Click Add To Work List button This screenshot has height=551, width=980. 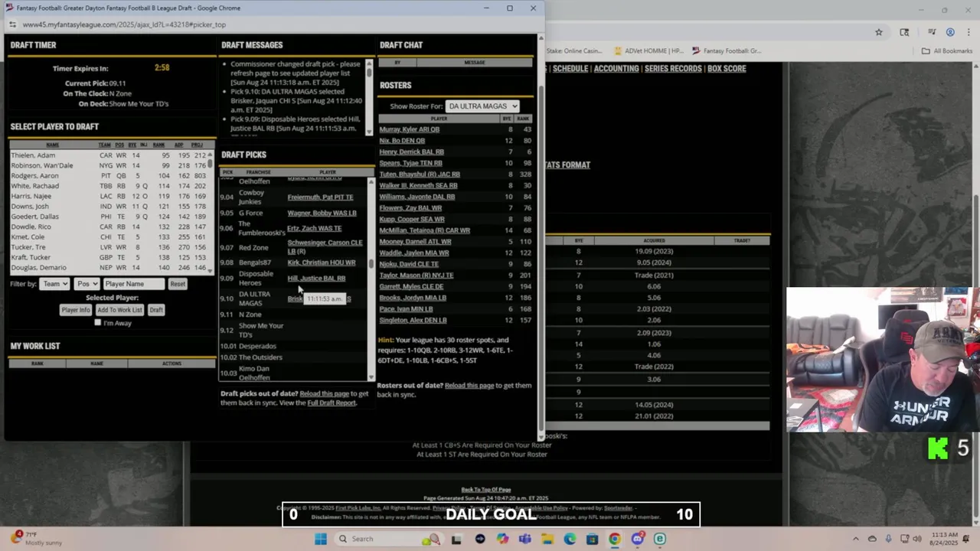pos(119,310)
